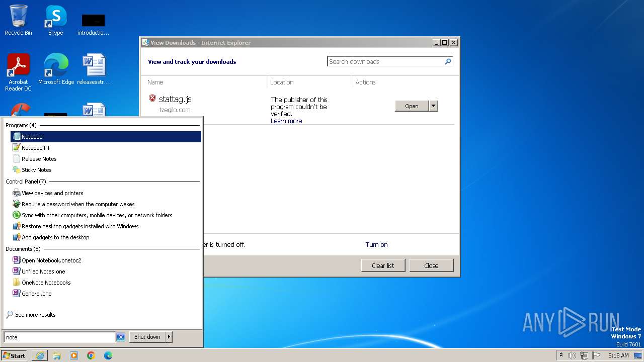Click tzegilo.com source text

coord(175,110)
